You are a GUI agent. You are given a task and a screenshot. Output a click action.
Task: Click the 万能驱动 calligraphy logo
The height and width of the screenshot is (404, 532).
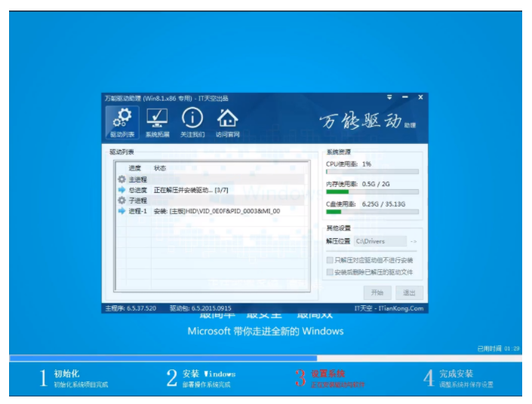pyautogui.click(x=367, y=121)
